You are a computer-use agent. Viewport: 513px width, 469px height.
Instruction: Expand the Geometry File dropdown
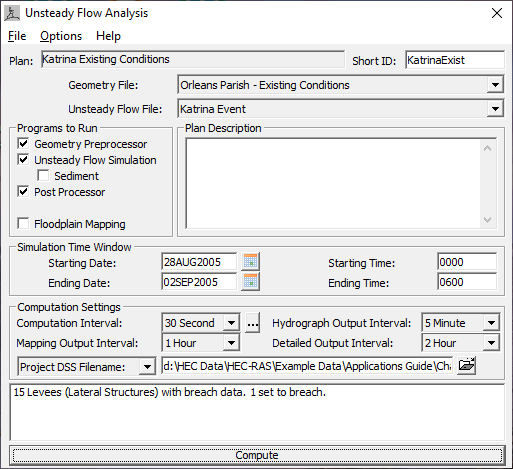(x=495, y=85)
